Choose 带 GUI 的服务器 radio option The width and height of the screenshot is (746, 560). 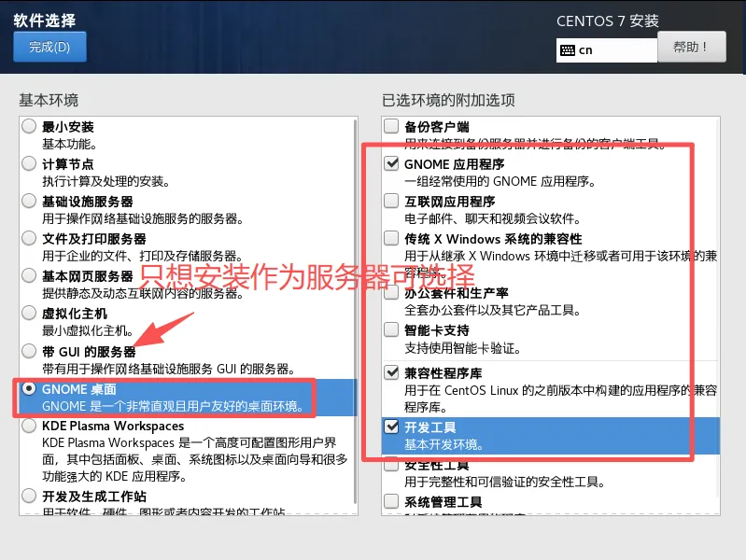point(29,351)
